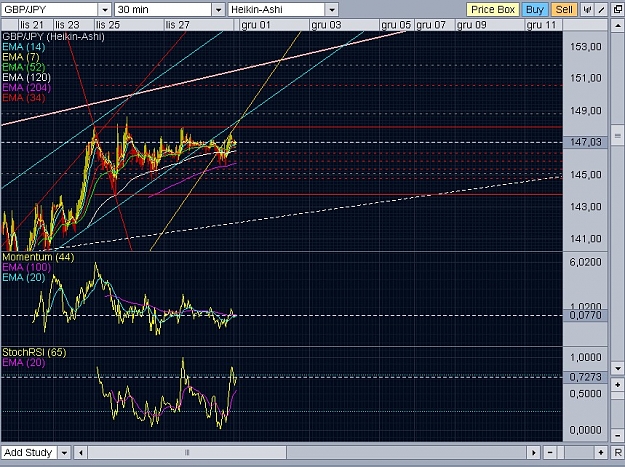The image size is (625, 467).
Task: Click the lis 25 date label
Action: (108, 25)
